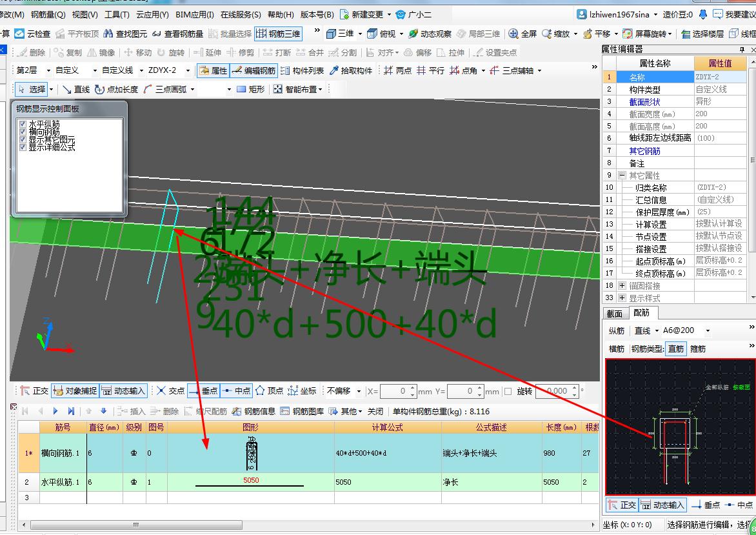
Task: Select the 直线 line drawing tool
Action: pyautogui.click(x=76, y=89)
